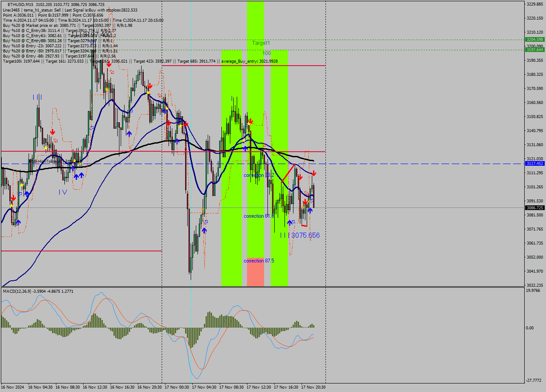
Task: Click the 3101.265 price axis label
Action: click(534, 187)
